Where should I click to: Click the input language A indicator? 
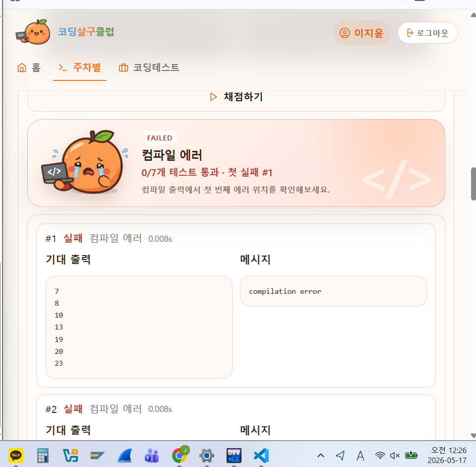coord(360,456)
